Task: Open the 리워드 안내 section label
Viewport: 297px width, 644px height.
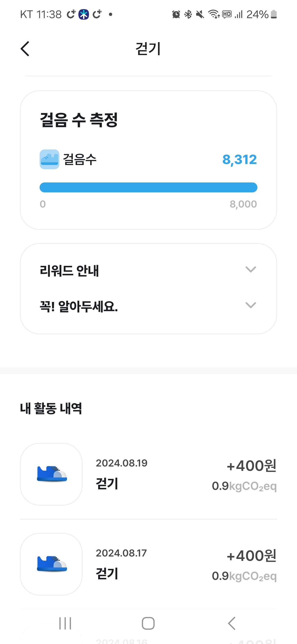Action: [x=69, y=271]
